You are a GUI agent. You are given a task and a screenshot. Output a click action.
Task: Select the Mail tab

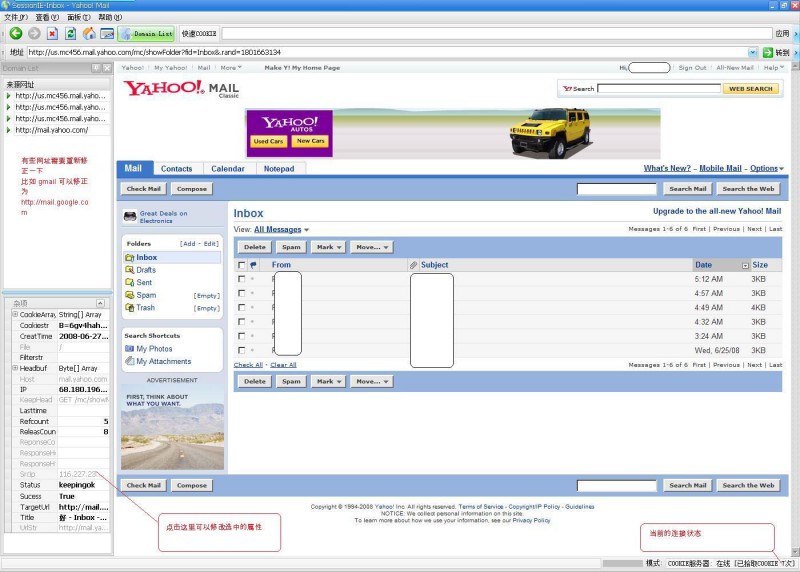pyautogui.click(x=133, y=168)
